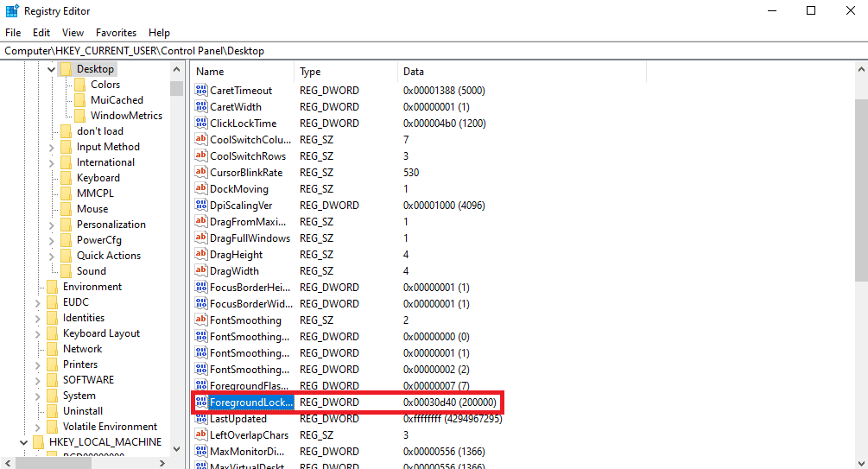Click the WindowMetrics folder icon
This screenshot has height=469, width=868.
[x=79, y=115]
